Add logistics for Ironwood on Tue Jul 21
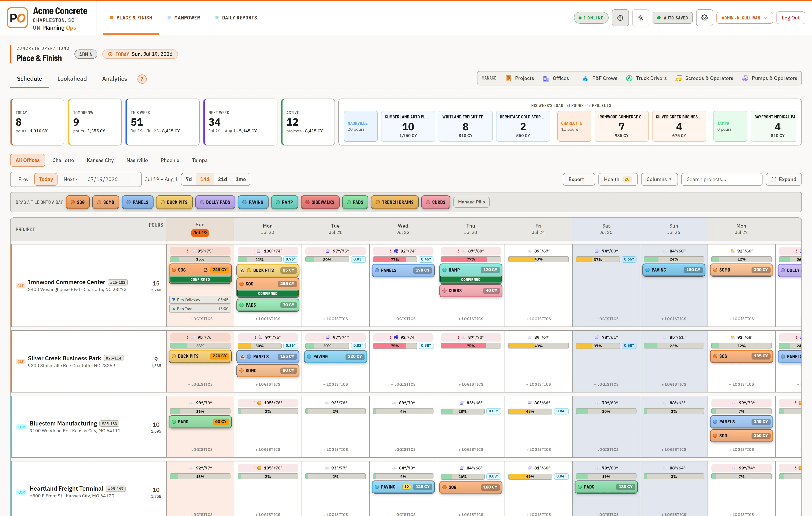Image resolution: width=812 pixels, height=516 pixels. coord(335,319)
